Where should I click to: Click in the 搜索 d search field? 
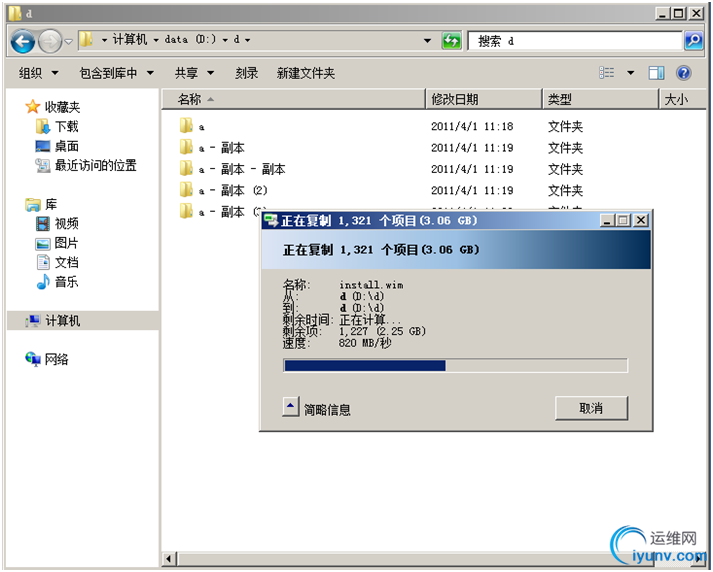coord(575,41)
